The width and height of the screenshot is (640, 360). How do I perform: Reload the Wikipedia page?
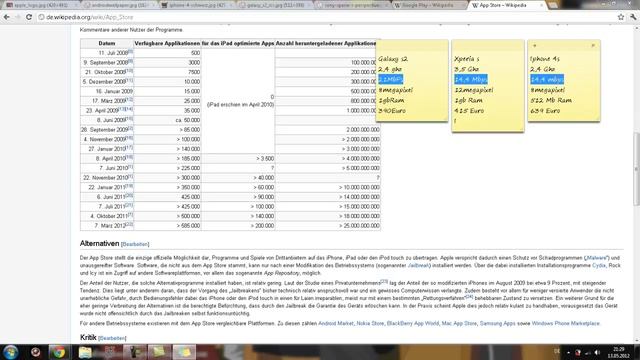coord(29,17)
